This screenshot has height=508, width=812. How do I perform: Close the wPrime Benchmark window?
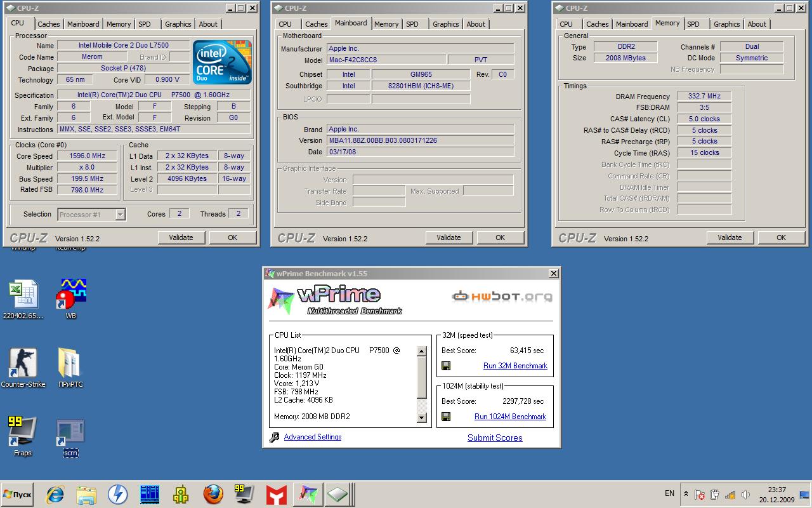pos(553,274)
